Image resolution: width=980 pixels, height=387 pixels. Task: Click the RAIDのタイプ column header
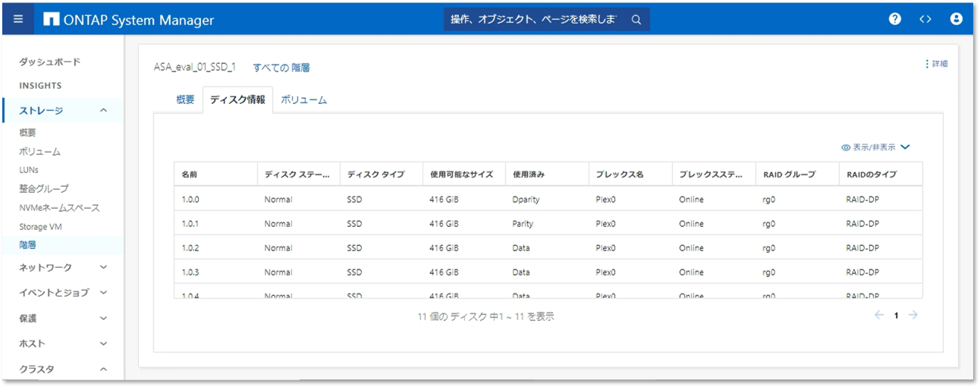[880, 175]
